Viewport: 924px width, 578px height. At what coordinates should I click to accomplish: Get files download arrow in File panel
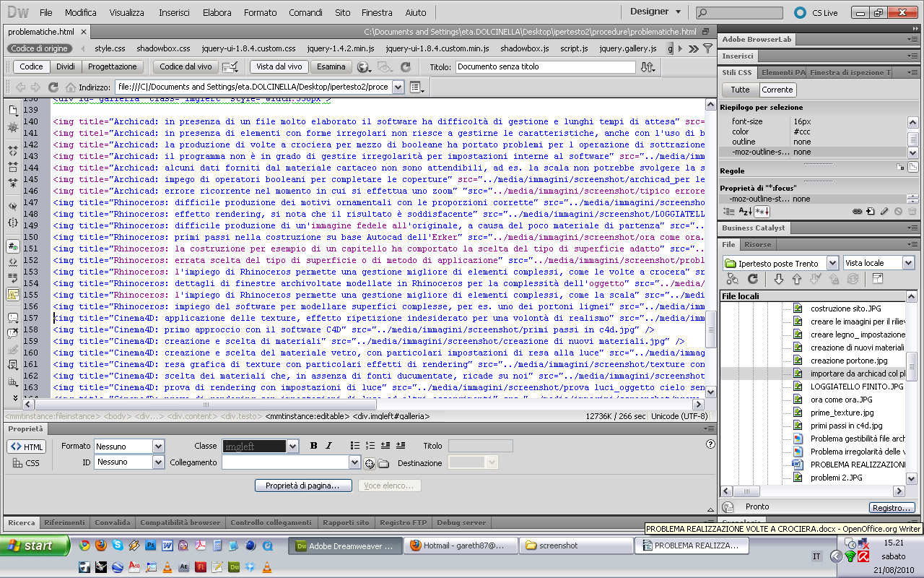pos(778,279)
